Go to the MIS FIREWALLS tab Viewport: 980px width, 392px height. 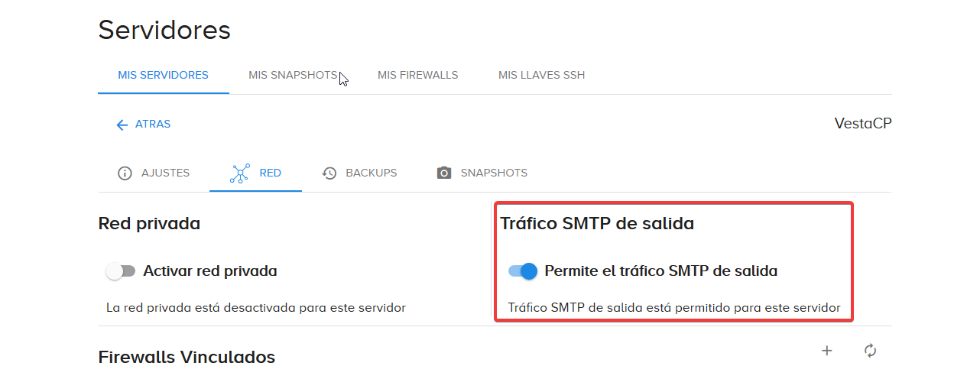coord(418,75)
